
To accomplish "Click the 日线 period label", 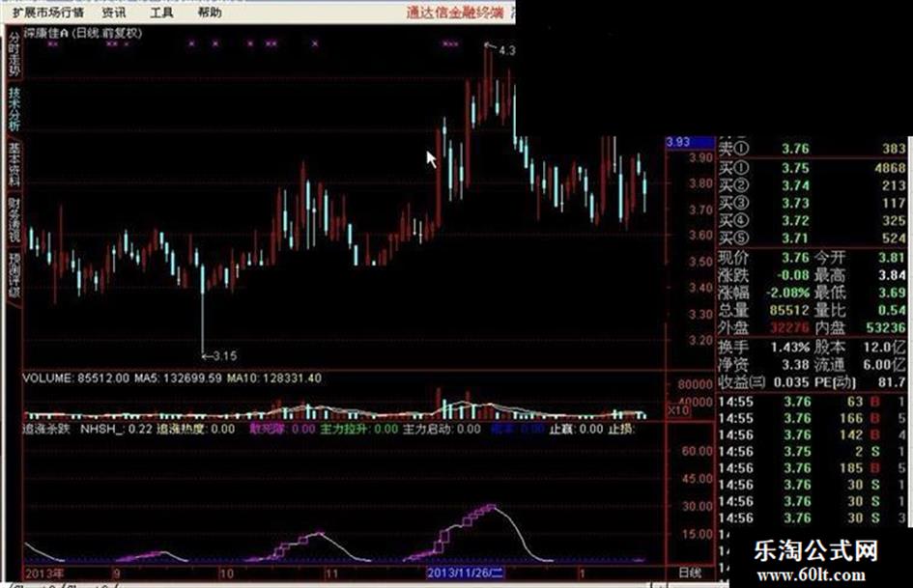I will (x=690, y=573).
